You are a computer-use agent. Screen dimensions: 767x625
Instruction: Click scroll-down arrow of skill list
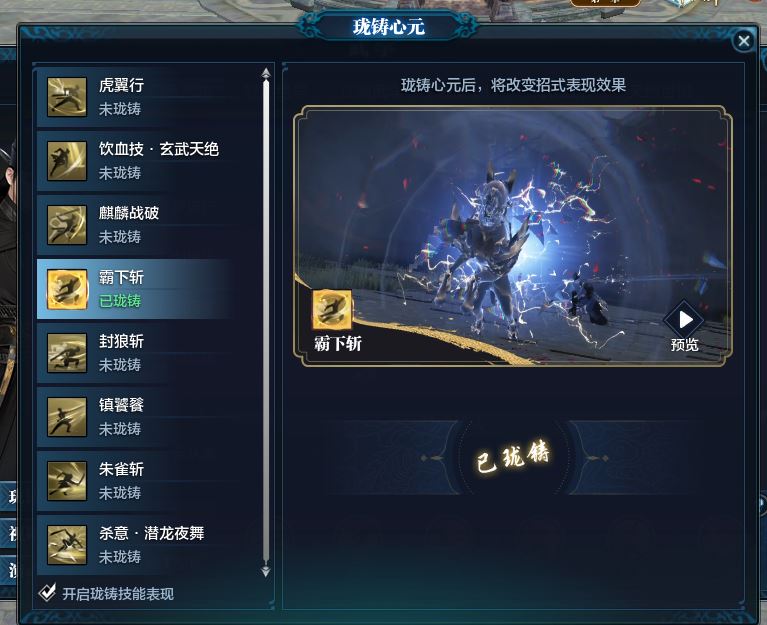266,571
